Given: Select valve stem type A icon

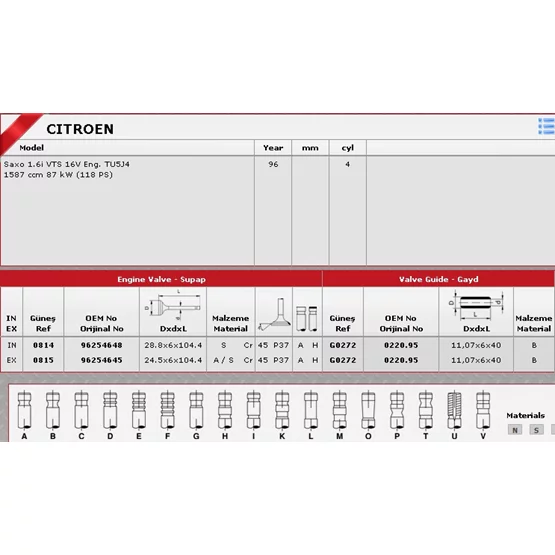Looking at the screenshot, I should pos(24,410).
